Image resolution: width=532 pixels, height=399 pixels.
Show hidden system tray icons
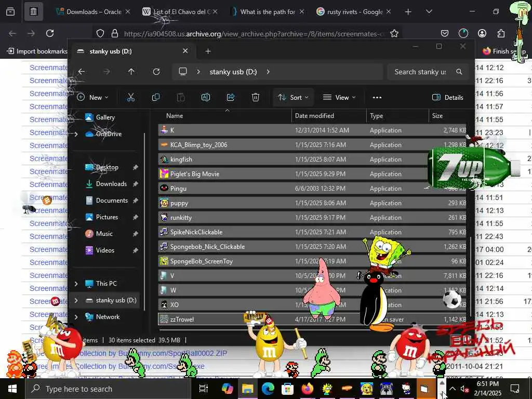click(x=453, y=389)
